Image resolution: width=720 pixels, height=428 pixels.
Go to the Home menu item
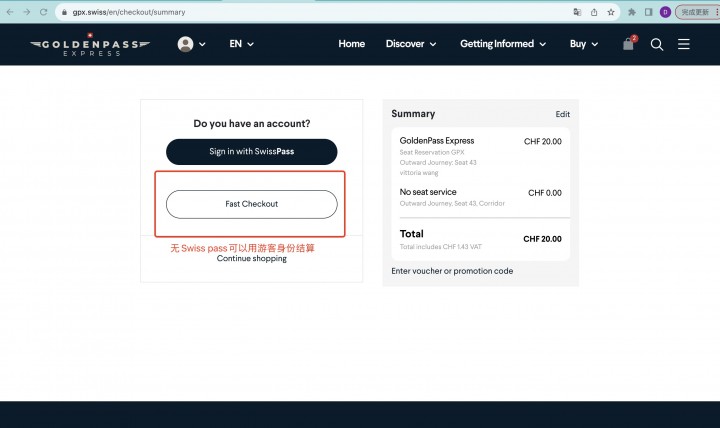pyautogui.click(x=352, y=44)
